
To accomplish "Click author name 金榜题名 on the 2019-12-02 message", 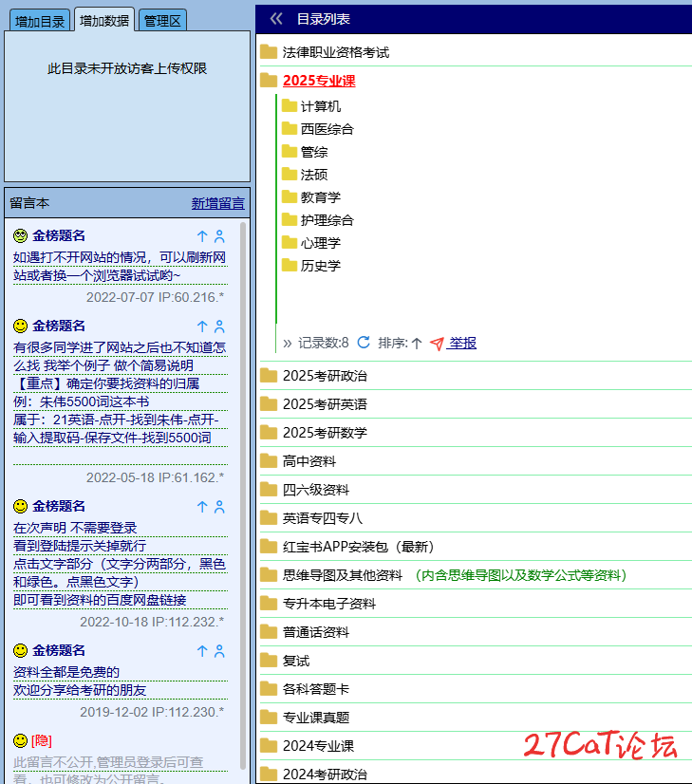I will point(59,650).
